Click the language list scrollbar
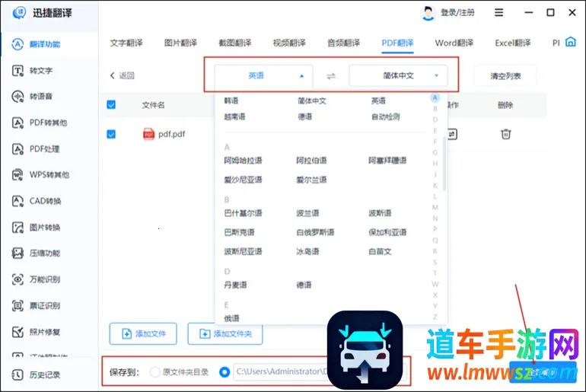Viewport: 586px width, 392px height. click(x=444, y=164)
